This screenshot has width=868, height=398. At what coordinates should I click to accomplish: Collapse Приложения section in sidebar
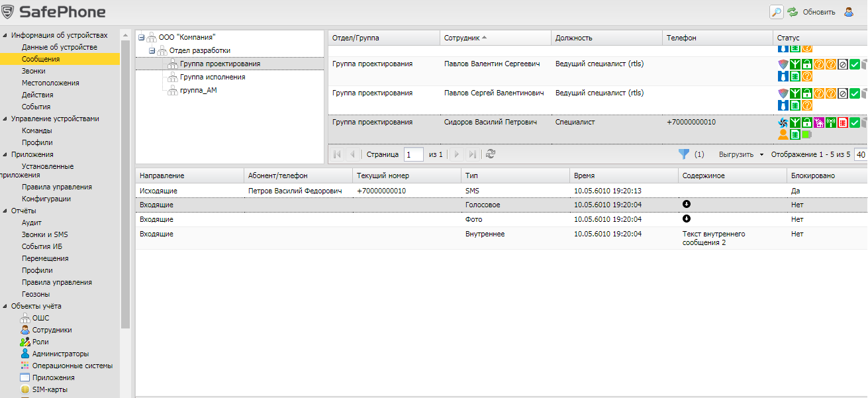[5, 154]
